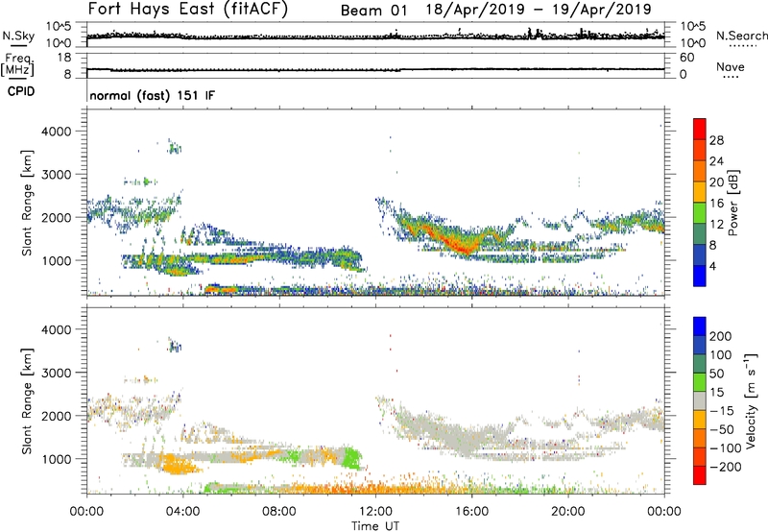Click the '60' Nave axis tick label

[686, 58]
